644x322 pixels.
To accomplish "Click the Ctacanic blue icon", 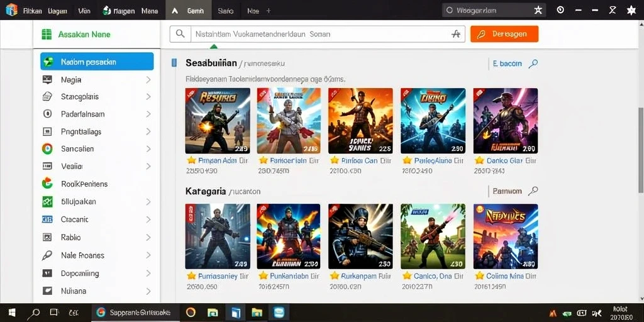I will point(47,219).
